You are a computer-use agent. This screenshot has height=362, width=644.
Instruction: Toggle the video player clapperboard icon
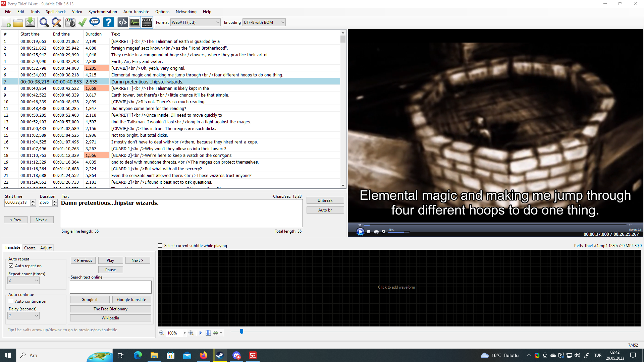pyautogui.click(x=147, y=22)
